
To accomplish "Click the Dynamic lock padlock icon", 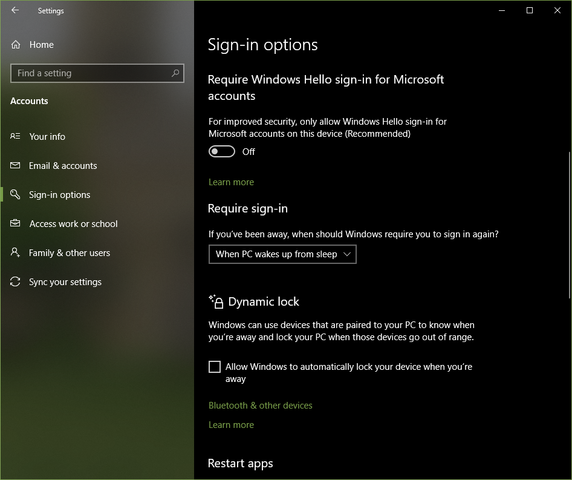I will [216, 302].
